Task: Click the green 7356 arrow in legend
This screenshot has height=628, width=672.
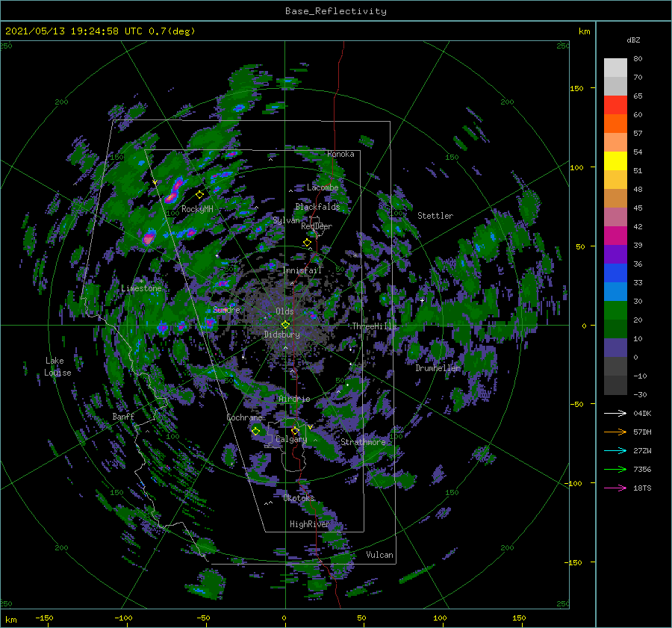Action: pos(615,470)
